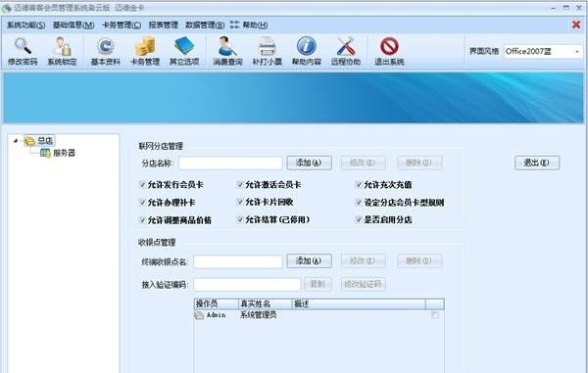
Task: Select the Admin operator row
Action: (319, 315)
